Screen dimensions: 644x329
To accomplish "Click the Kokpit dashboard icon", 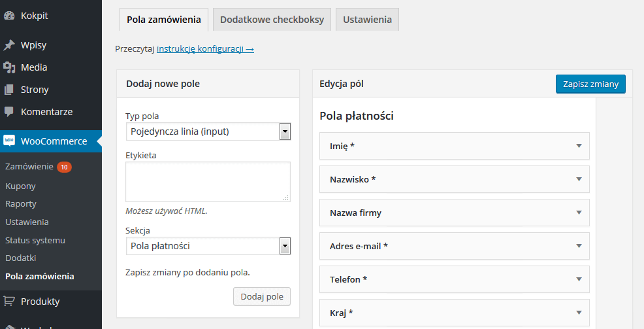I will pos(9,16).
